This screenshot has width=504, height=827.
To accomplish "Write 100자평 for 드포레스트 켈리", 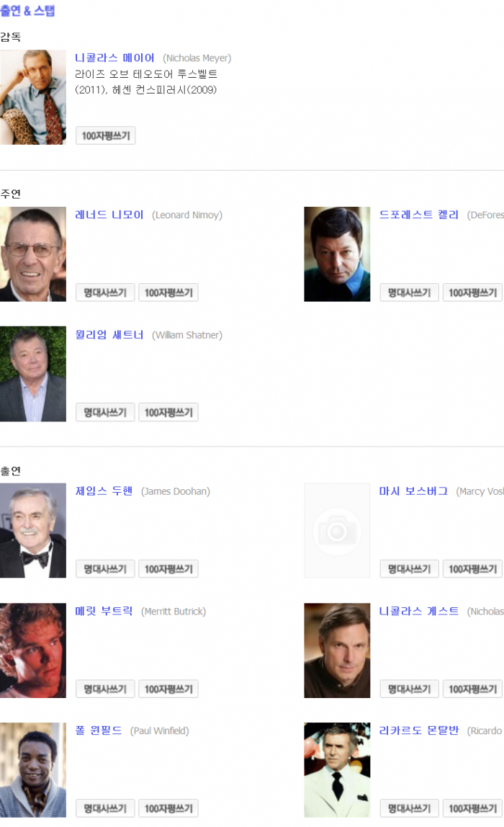I will click(x=472, y=292).
